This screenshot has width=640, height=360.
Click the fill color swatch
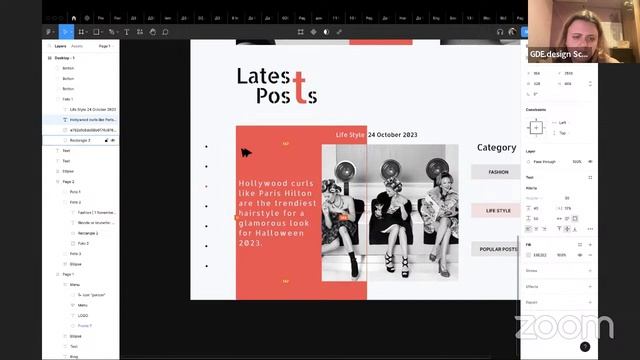pos(529,255)
